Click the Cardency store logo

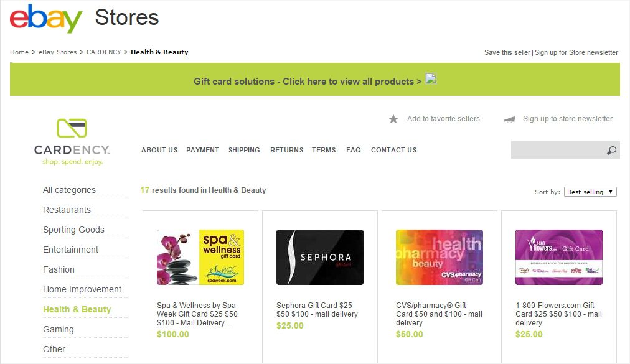[72, 141]
